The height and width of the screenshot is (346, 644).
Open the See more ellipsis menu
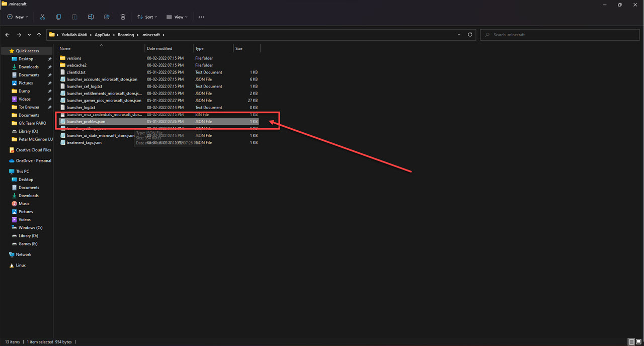point(201,17)
